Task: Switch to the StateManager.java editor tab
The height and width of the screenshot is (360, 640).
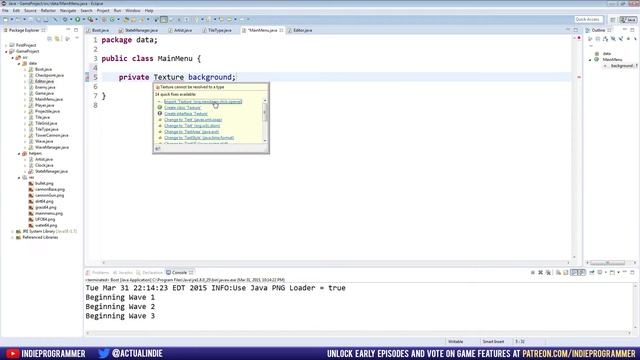Action: (x=139, y=30)
